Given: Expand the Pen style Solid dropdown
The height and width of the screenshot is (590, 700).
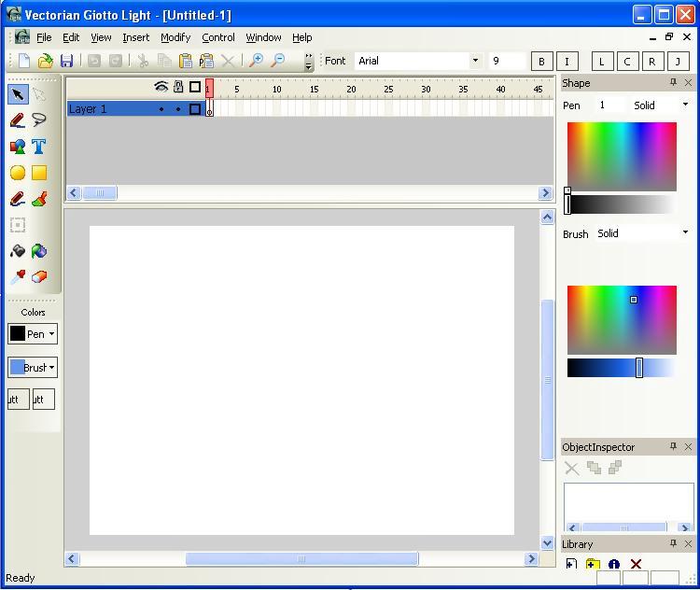Looking at the screenshot, I should click(x=685, y=105).
